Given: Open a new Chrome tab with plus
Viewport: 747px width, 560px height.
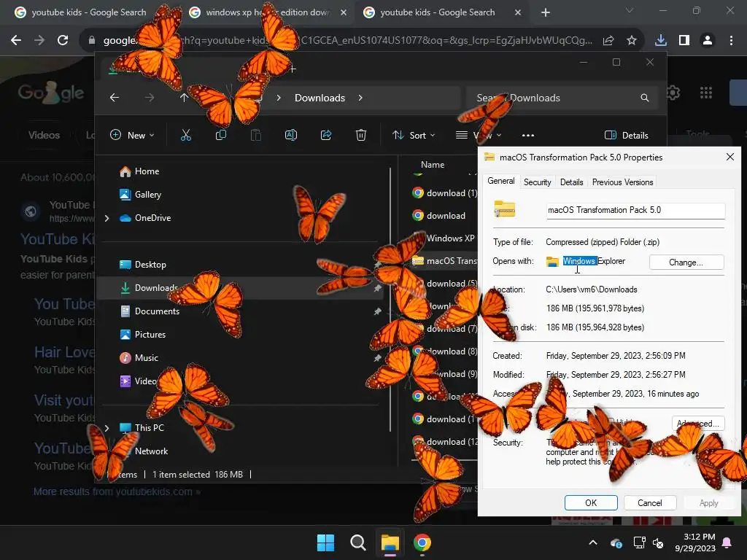Looking at the screenshot, I should pos(546,13).
